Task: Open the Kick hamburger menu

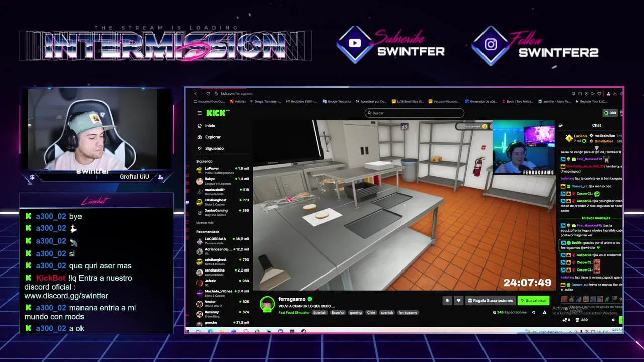Action: click(x=200, y=113)
